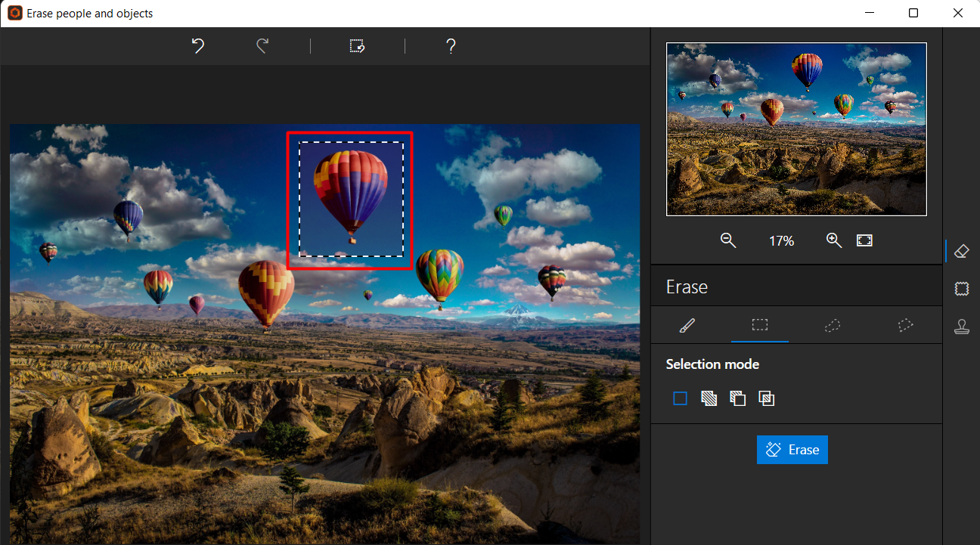Screen dimensions: 980x545
Task: Choose subtract from selection mode
Action: pos(737,398)
